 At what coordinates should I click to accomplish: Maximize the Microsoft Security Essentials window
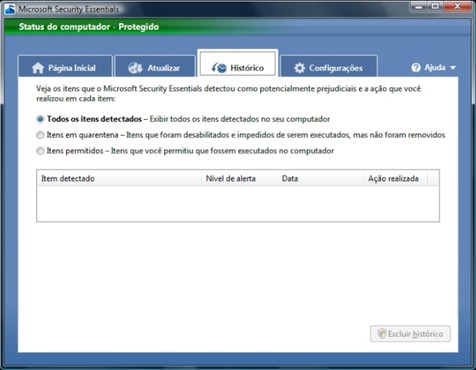point(436,6)
